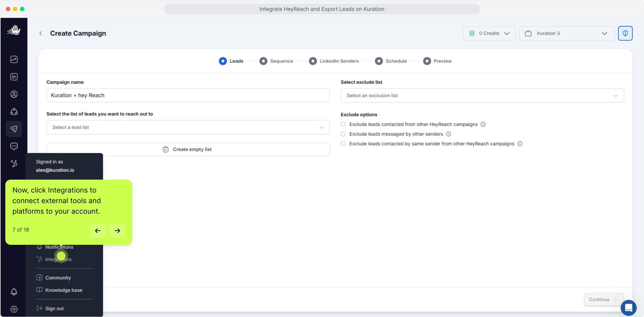Click info icon for other HeyReach campaigns option

click(x=483, y=124)
